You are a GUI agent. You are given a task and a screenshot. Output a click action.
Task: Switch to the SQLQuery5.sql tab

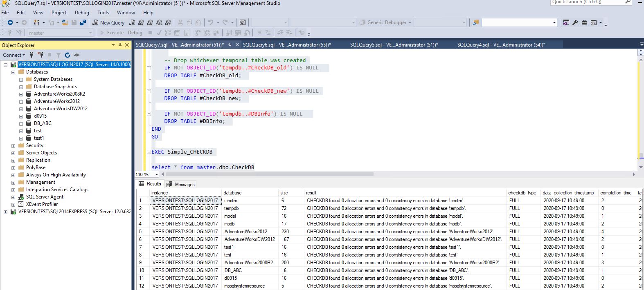coord(394,45)
